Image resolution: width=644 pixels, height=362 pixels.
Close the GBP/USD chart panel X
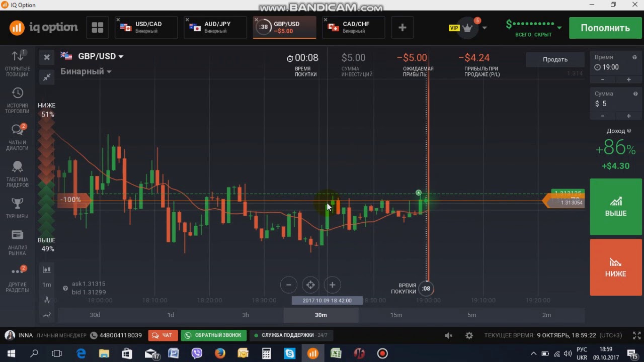pyautogui.click(x=47, y=57)
